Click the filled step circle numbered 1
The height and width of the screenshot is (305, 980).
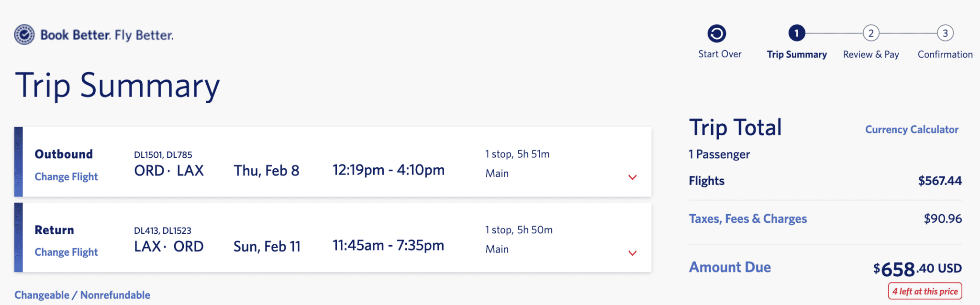pyautogui.click(x=796, y=33)
